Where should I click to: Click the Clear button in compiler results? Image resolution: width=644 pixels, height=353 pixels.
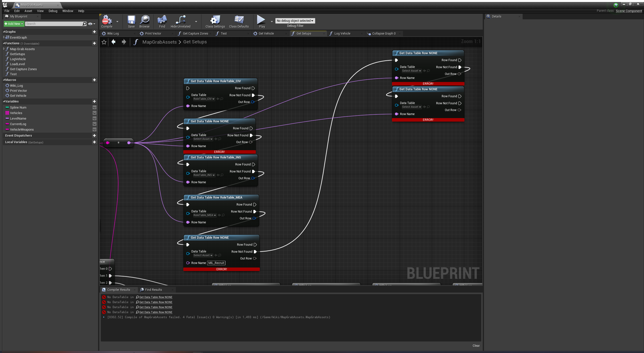[476, 345]
